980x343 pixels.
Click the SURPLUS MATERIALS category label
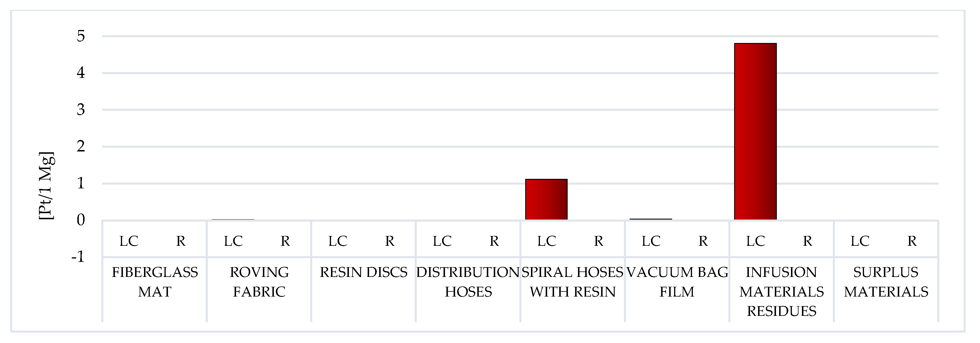(x=886, y=282)
